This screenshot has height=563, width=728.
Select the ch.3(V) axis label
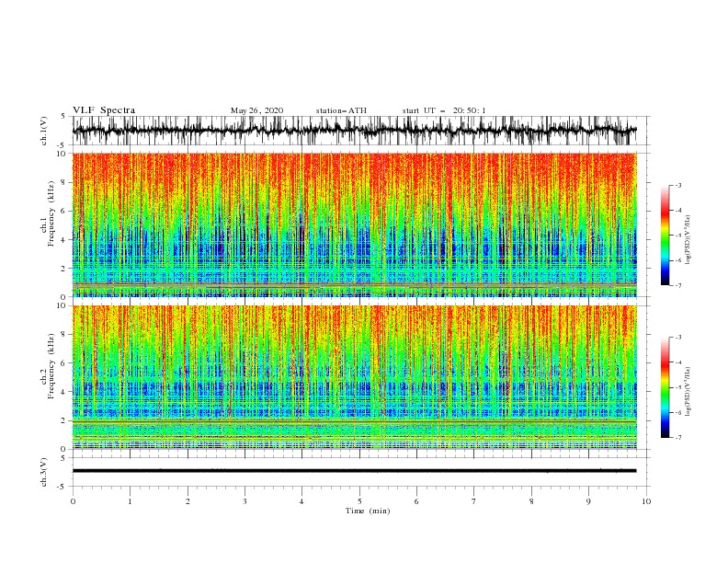pos(44,472)
